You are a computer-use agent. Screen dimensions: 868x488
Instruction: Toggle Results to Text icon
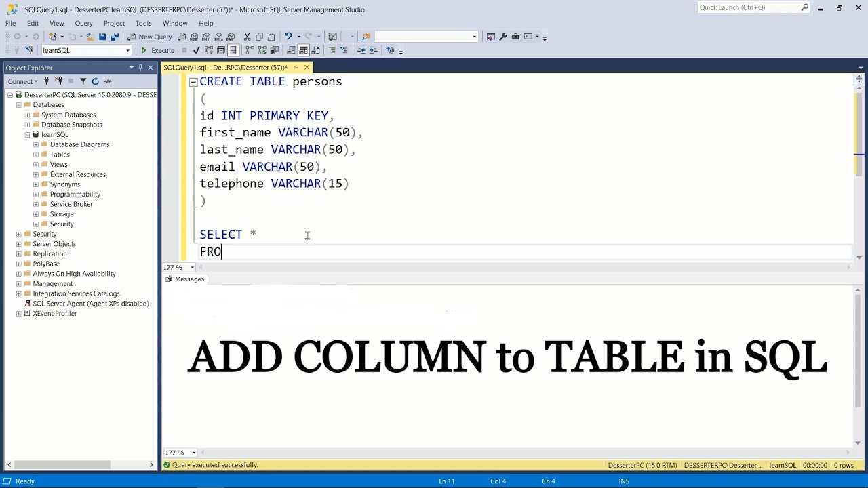tap(291, 50)
